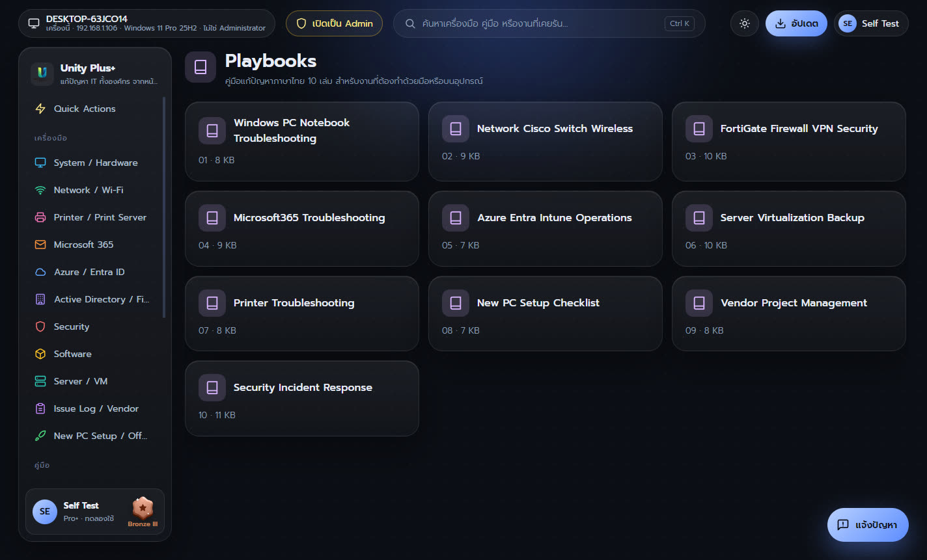Click the box icon beside Software
Image resolution: width=927 pixels, height=560 pixels.
(40, 354)
